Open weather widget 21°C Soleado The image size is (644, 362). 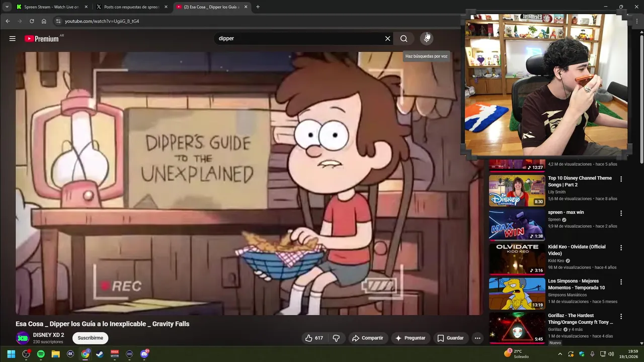pyautogui.click(x=517, y=354)
